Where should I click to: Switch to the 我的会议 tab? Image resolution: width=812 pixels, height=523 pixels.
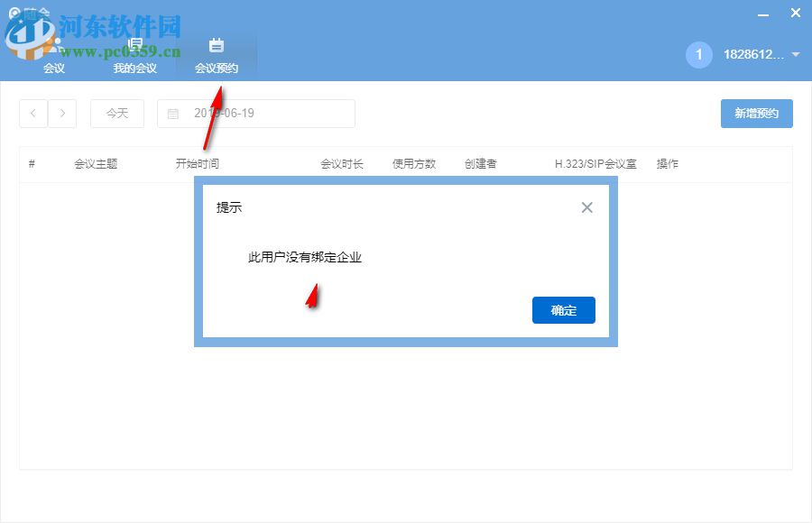pyautogui.click(x=134, y=66)
